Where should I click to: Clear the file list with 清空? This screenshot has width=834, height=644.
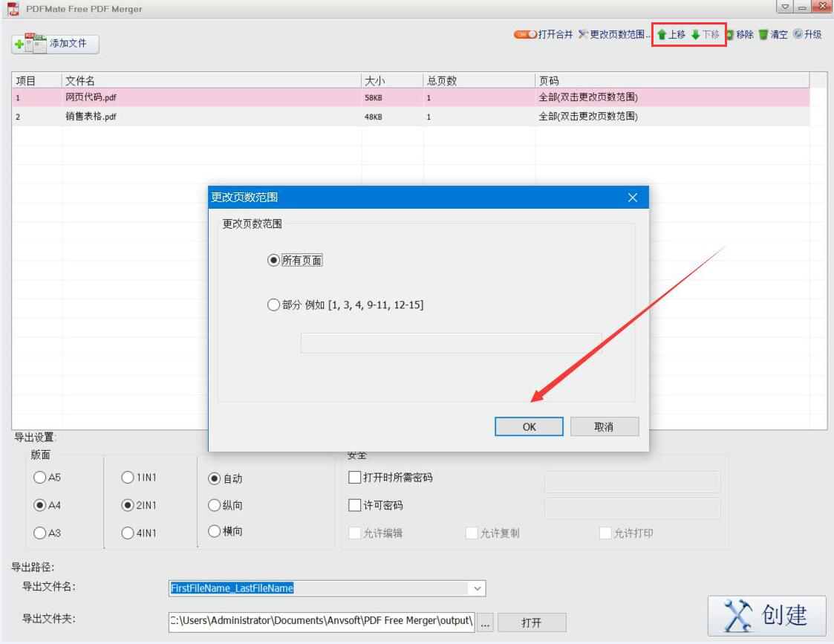coord(773,35)
